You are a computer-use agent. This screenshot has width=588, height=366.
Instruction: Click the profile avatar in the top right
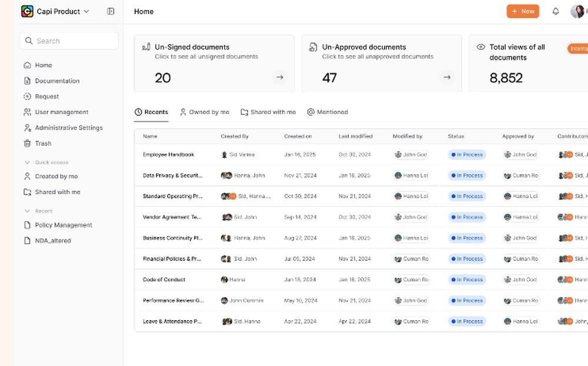tap(577, 11)
